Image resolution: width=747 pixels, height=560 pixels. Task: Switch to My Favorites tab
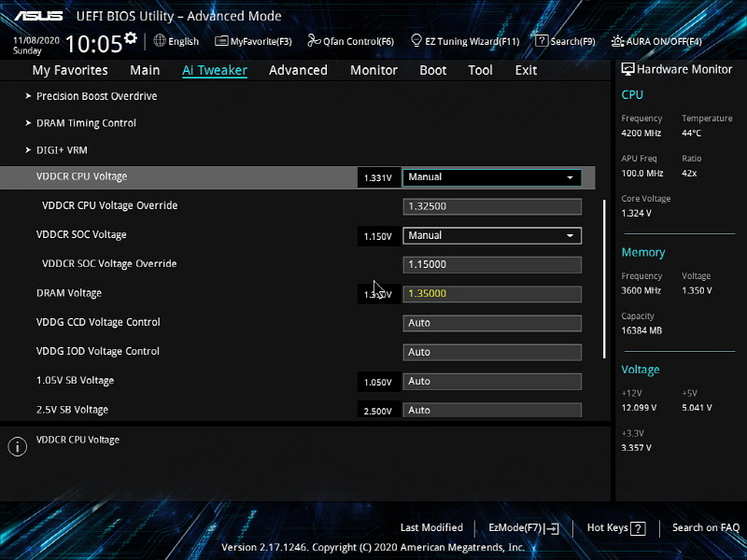70,71
